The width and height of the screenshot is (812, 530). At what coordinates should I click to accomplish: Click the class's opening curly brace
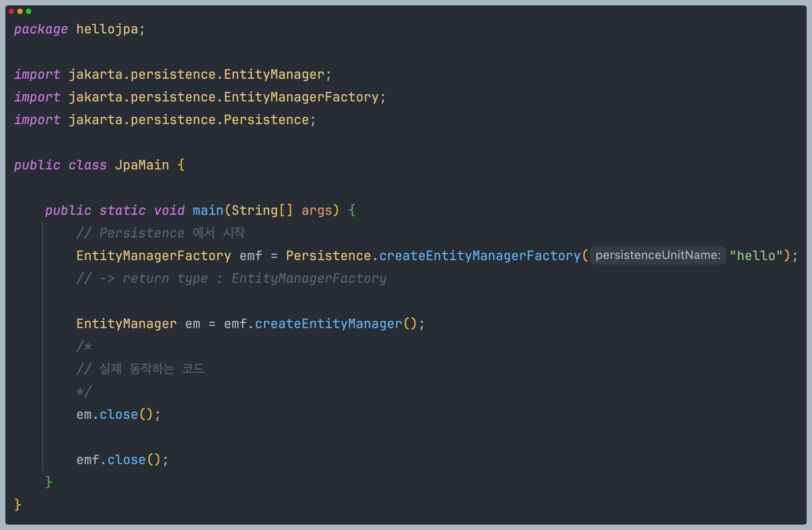[x=181, y=165]
